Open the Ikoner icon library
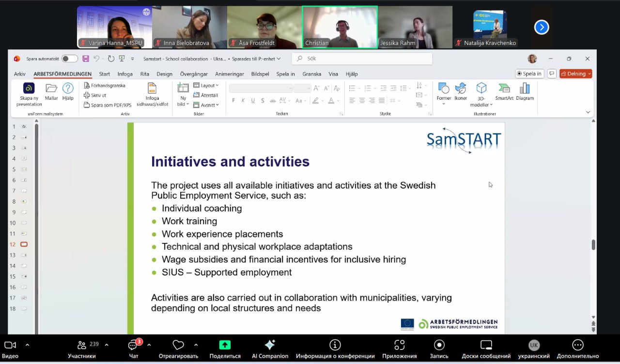 click(x=461, y=89)
